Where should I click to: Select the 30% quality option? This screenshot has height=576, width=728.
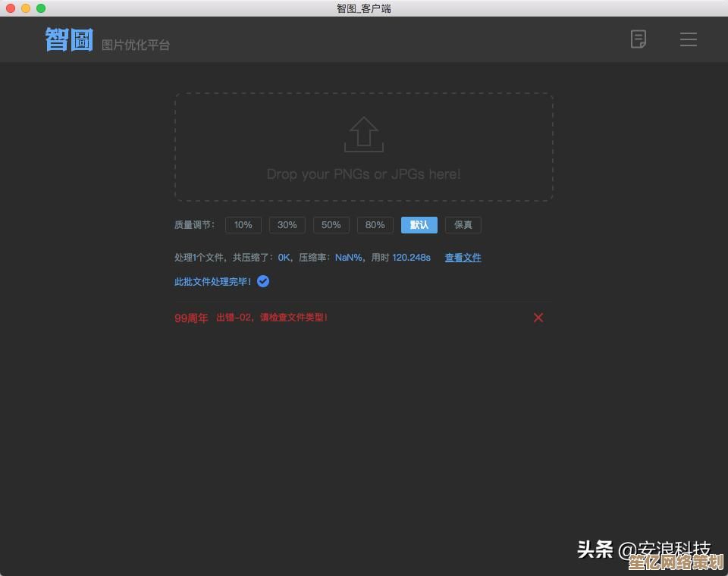point(287,225)
